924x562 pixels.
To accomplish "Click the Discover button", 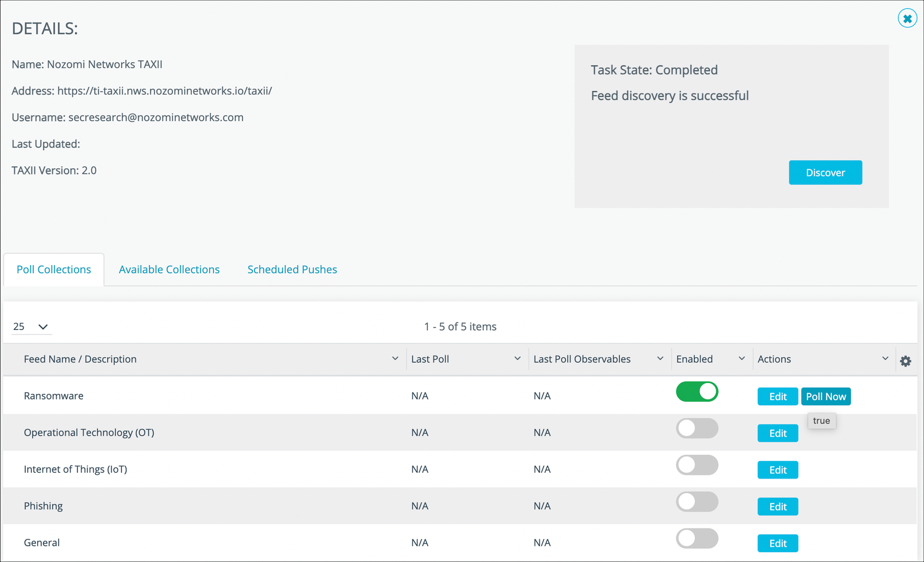I will (825, 172).
